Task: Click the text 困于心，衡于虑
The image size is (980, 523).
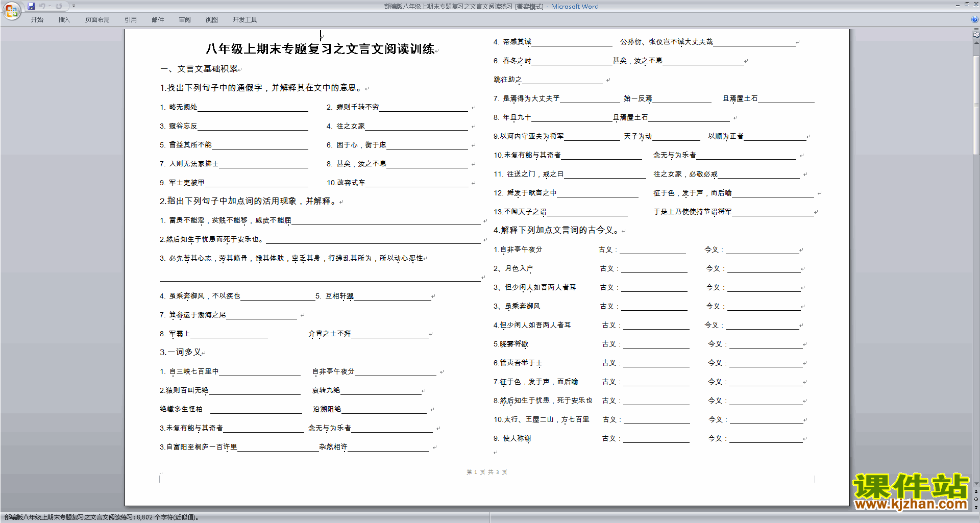Action: coord(361,145)
